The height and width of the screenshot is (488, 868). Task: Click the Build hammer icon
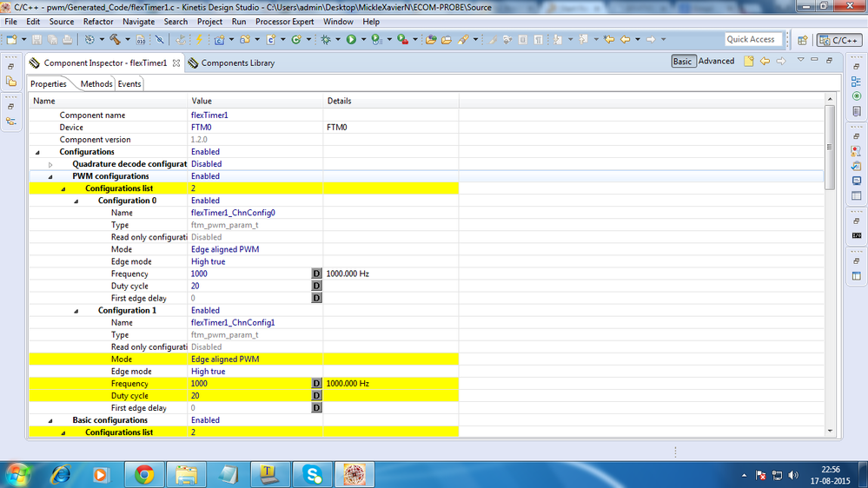[x=116, y=39]
